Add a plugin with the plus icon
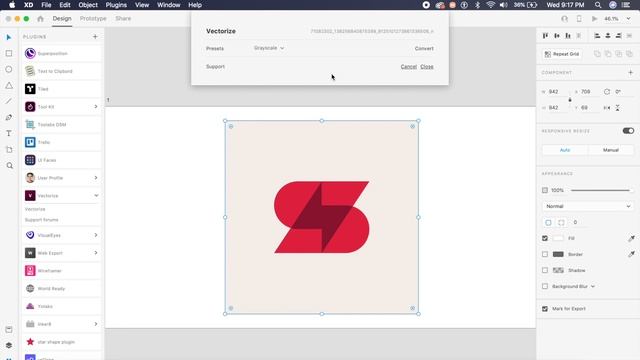This screenshot has height=360, width=640. coord(95,37)
